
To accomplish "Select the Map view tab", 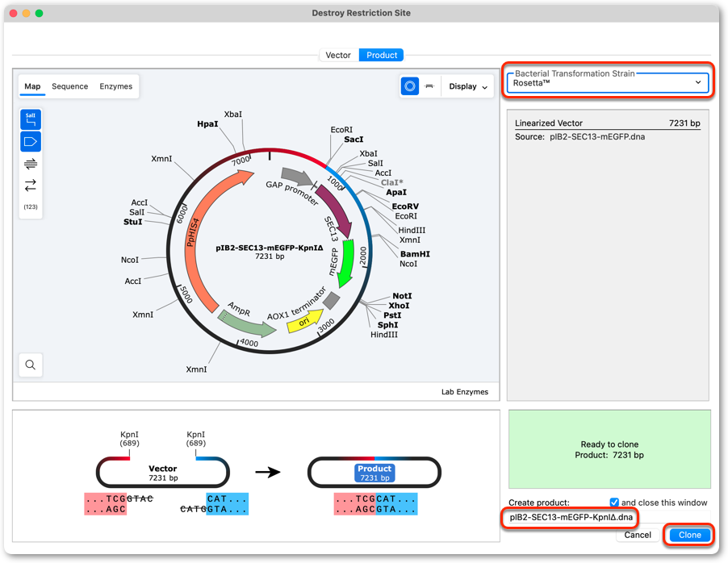I will [x=32, y=86].
